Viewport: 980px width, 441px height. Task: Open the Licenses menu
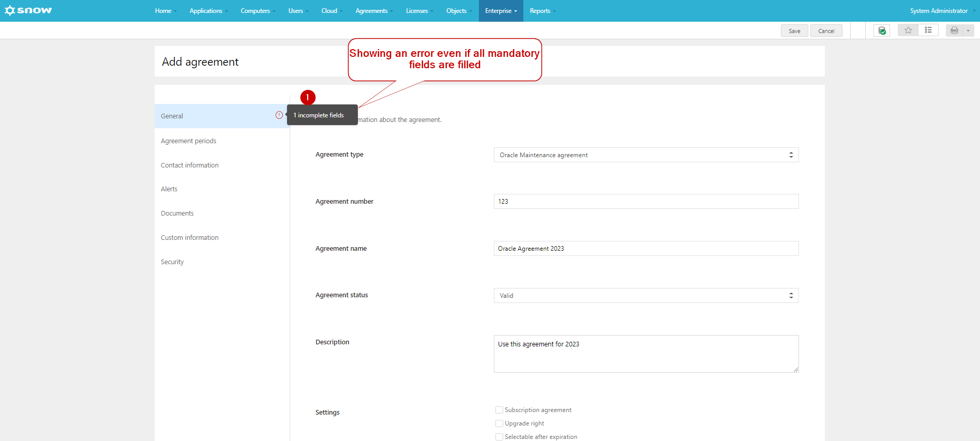pos(419,11)
